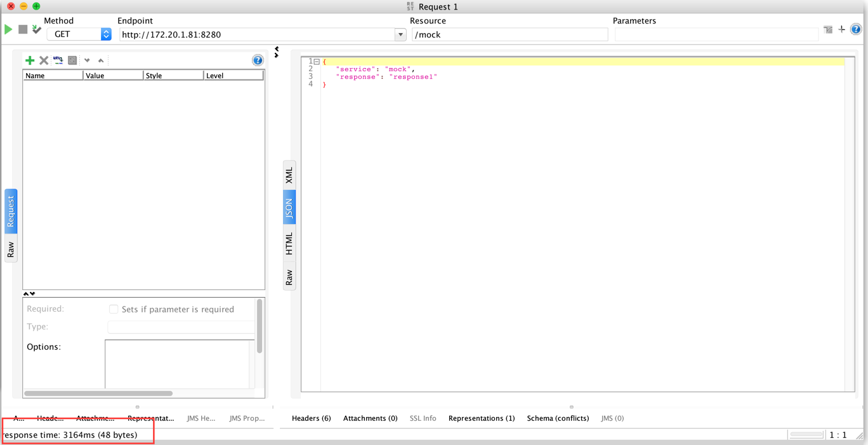Open parameters table help icon
The height and width of the screenshot is (445, 868).
pos(258,60)
